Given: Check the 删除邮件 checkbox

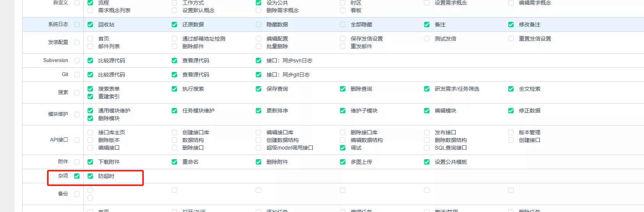Looking at the screenshot, I should pos(174,46).
